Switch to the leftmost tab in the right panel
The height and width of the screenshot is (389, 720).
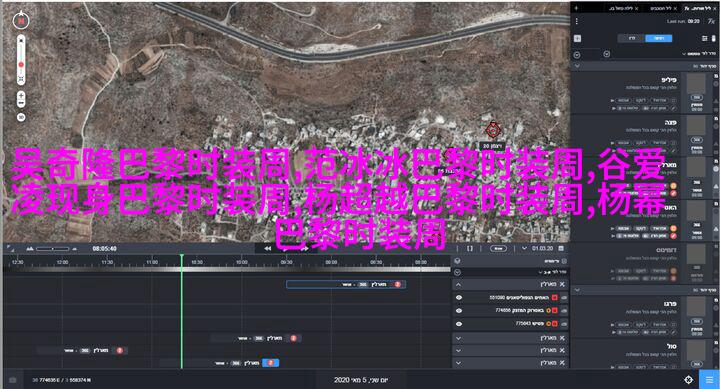point(623,8)
